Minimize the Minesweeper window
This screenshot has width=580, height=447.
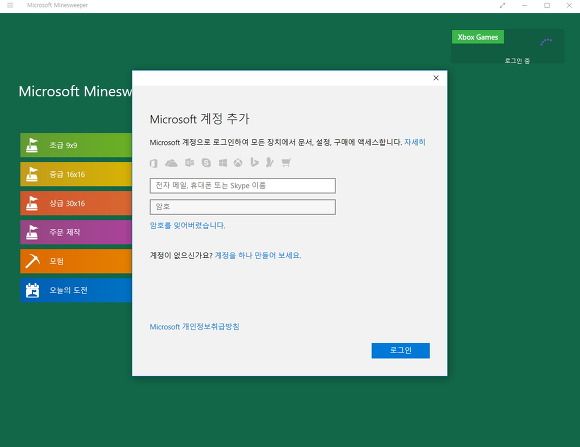(525, 5)
